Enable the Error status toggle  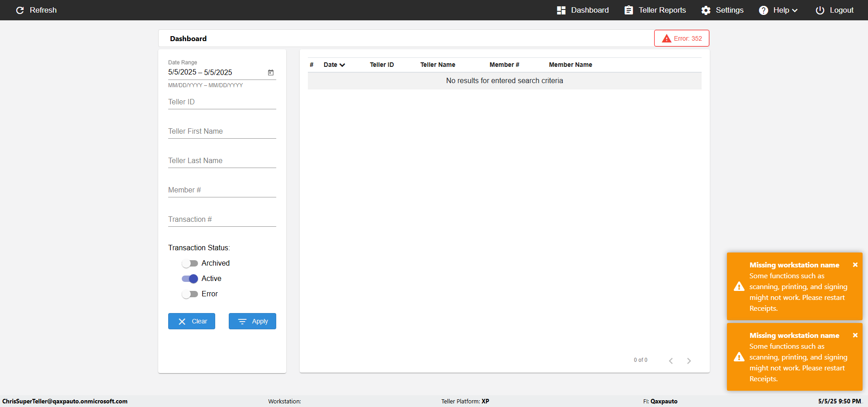(x=190, y=294)
